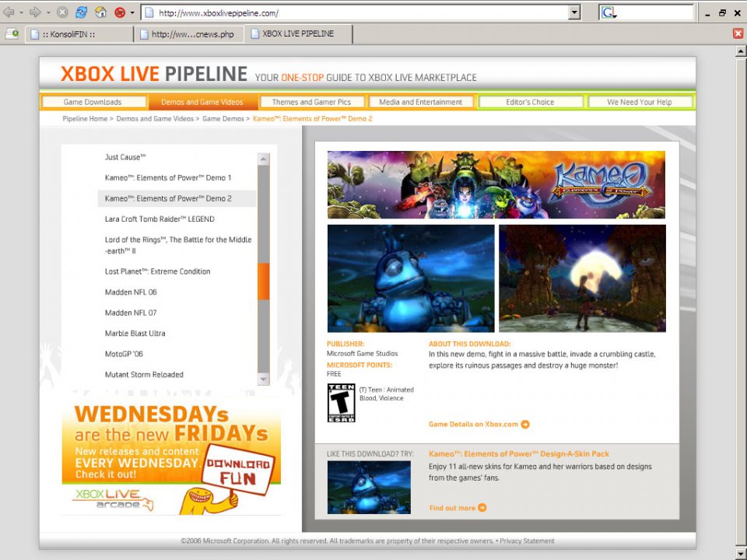Select Lost Planet: Extreme Condition from list

click(157, 271)
